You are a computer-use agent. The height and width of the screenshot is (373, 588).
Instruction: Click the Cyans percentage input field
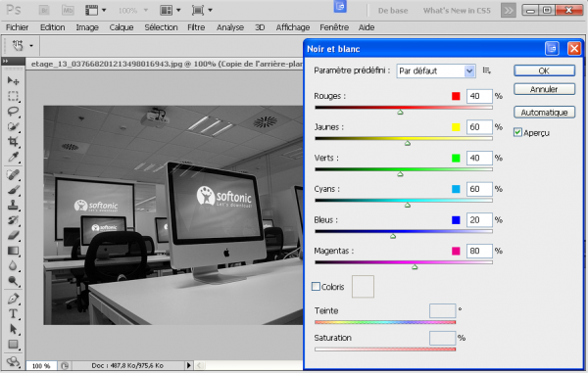(x=479, y=189)
